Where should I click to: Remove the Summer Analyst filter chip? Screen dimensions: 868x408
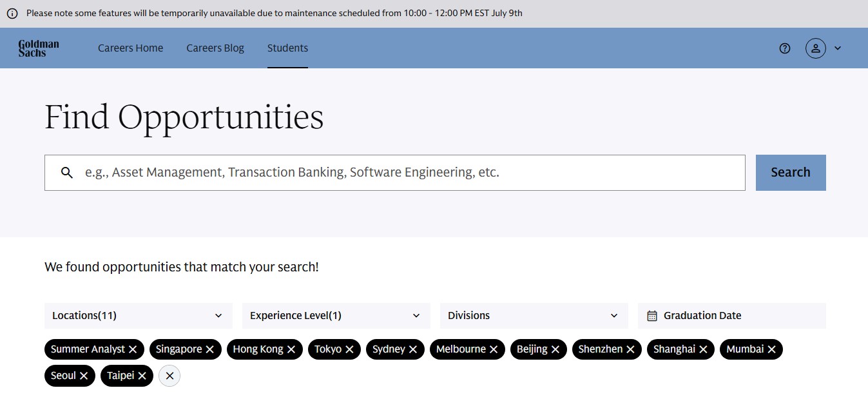pos(133,349)
